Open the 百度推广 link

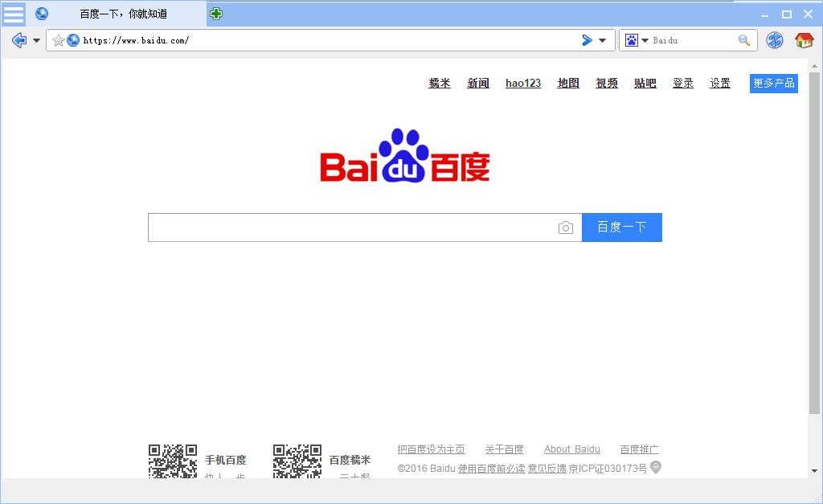pos(639,449)
